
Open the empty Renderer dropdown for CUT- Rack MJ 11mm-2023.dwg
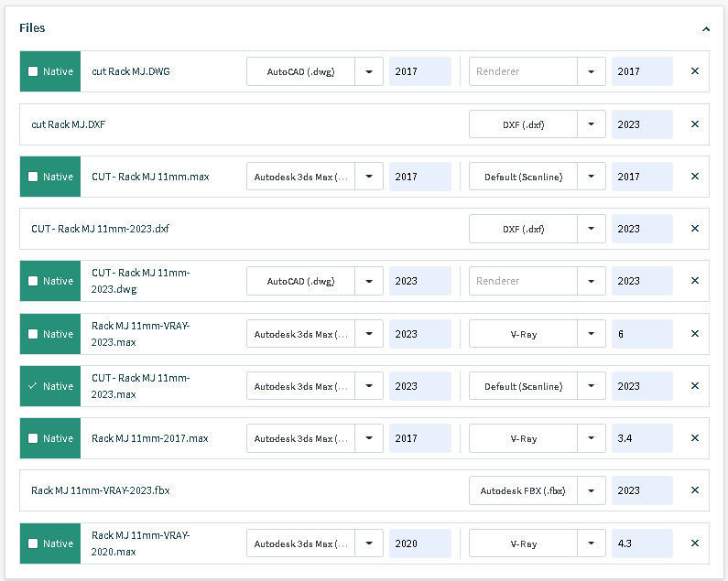pos(592,281)
